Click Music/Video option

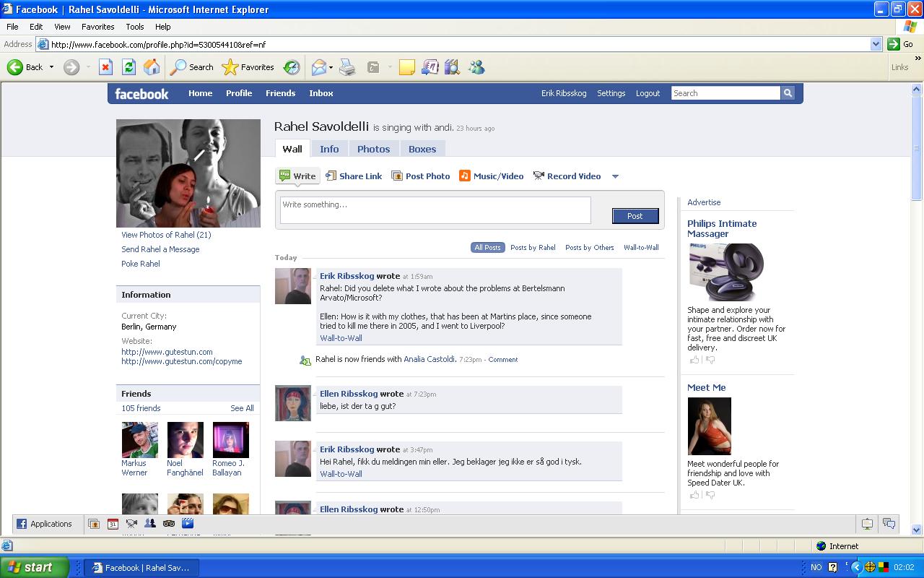pyautogui.click(x=492, y=176)
